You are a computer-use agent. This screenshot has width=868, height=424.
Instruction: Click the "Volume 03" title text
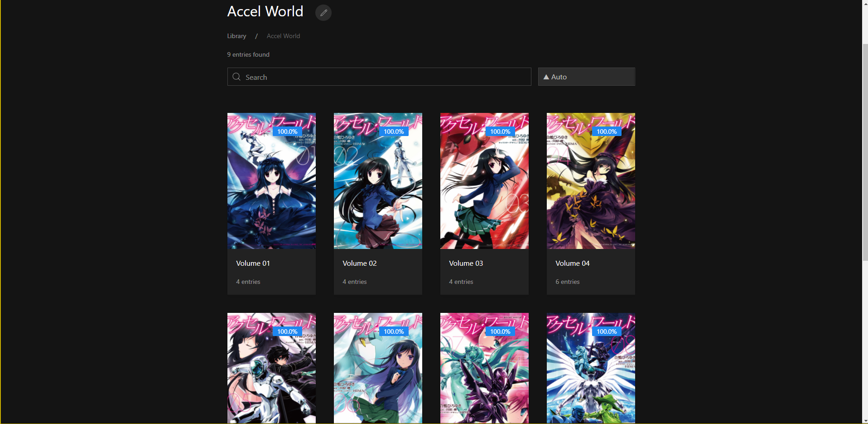tap(466, 263)
